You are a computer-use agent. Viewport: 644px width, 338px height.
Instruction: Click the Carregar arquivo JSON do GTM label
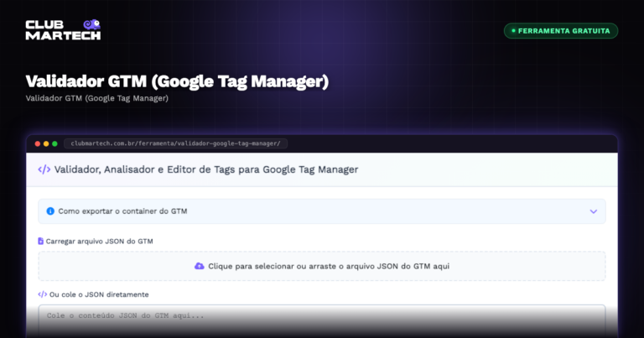[x=100, y=242]
